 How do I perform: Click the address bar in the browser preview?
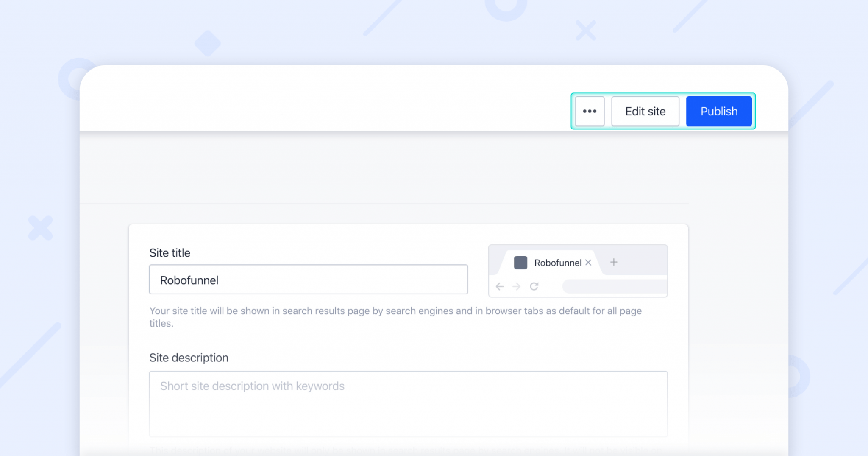614,286
